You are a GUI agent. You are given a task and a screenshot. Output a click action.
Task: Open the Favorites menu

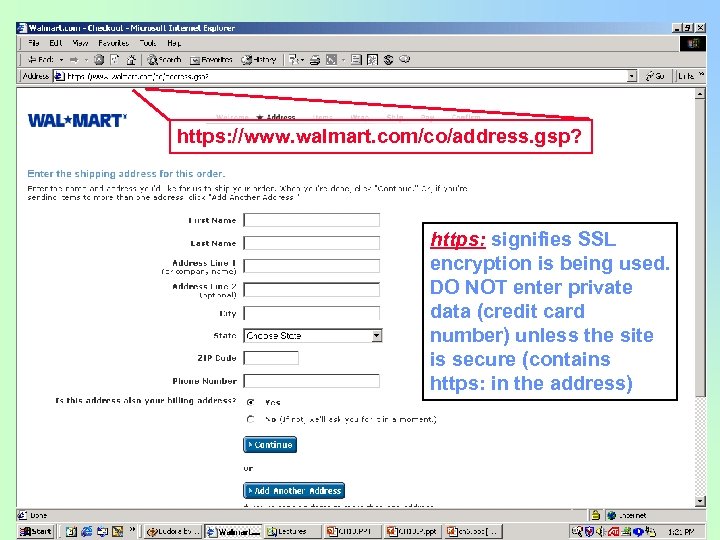(113, 43)
